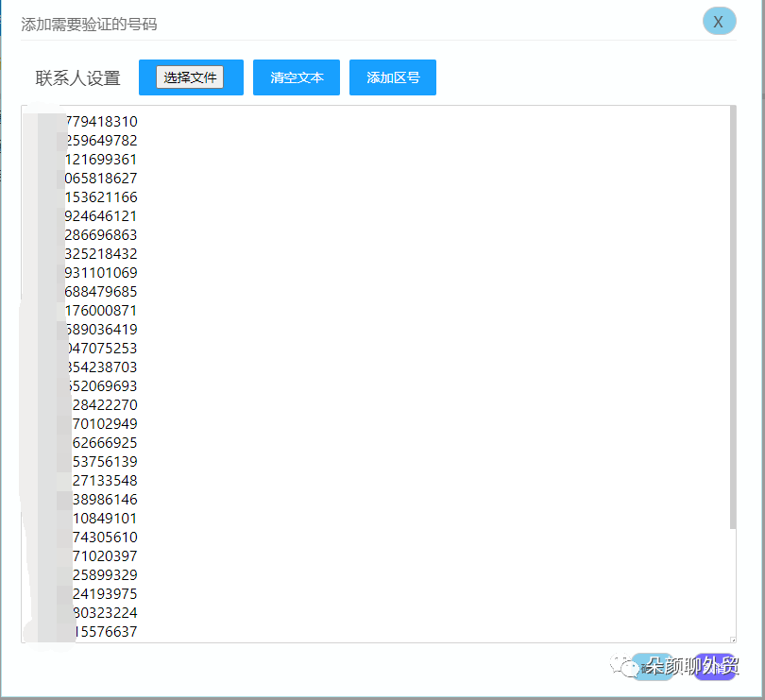The image size is (765, 700).
Task: Click the dialog title 添加需要验证的号码
Action: pos(89,24)
